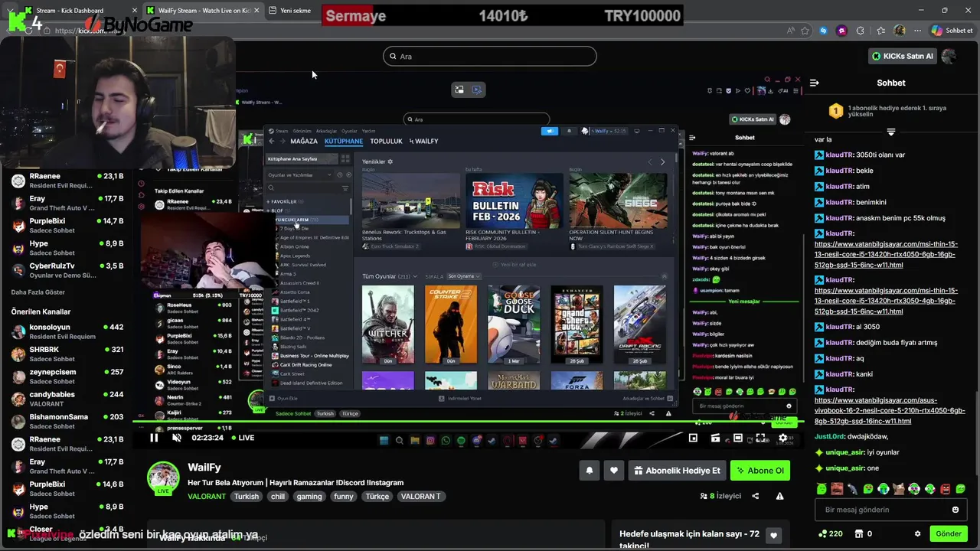The height and width of the screenshot is (551, 980).
Task: Open Son Oynama sort dropdown in Steam
Action: click(463, 276)
